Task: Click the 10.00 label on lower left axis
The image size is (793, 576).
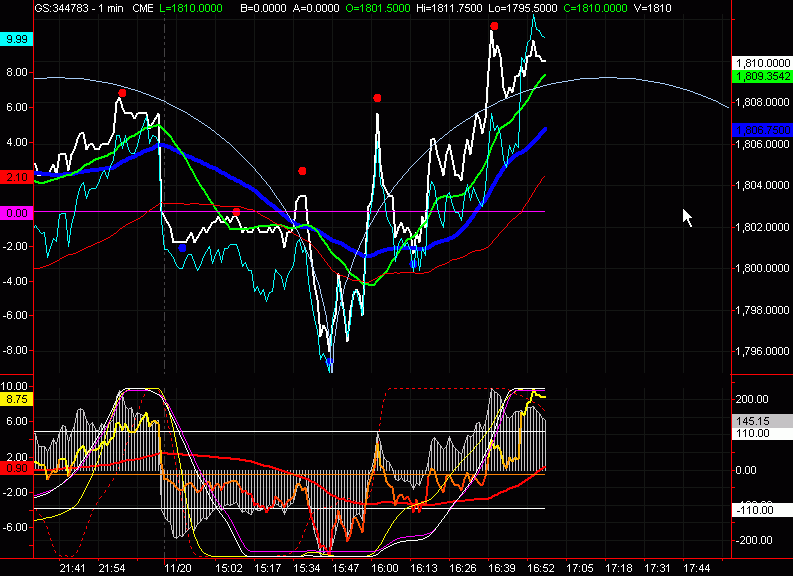Action: click(15, 386)
